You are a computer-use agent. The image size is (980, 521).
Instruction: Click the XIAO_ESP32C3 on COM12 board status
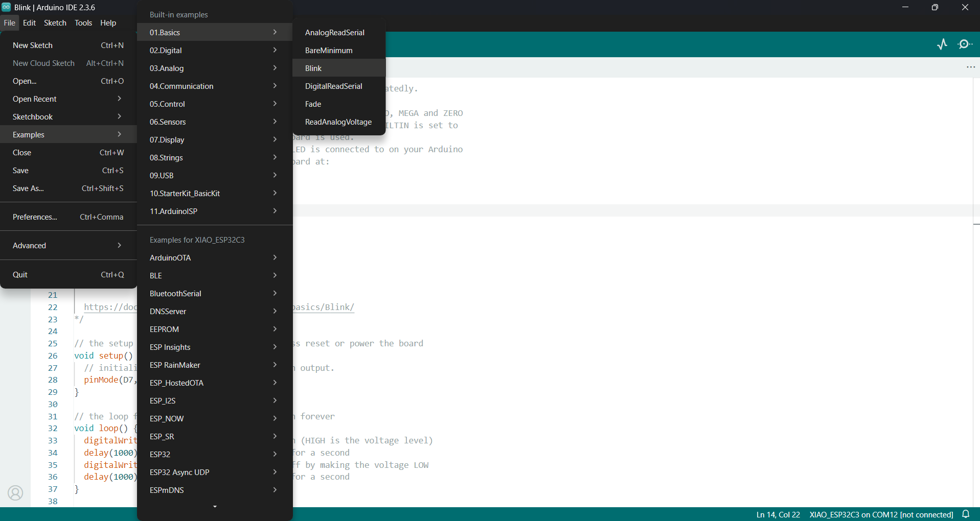click(x=881, y=514)
